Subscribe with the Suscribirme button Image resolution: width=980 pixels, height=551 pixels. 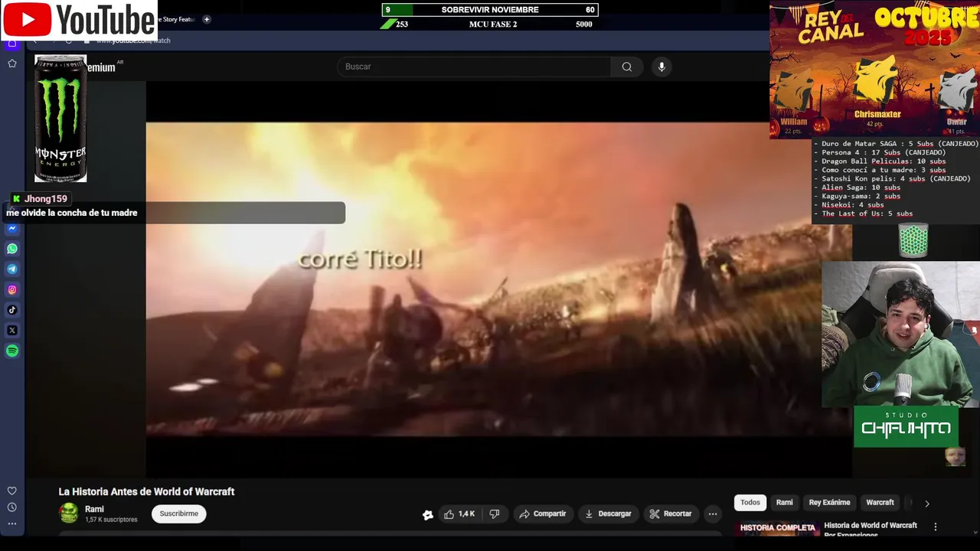tap(179, 514)
